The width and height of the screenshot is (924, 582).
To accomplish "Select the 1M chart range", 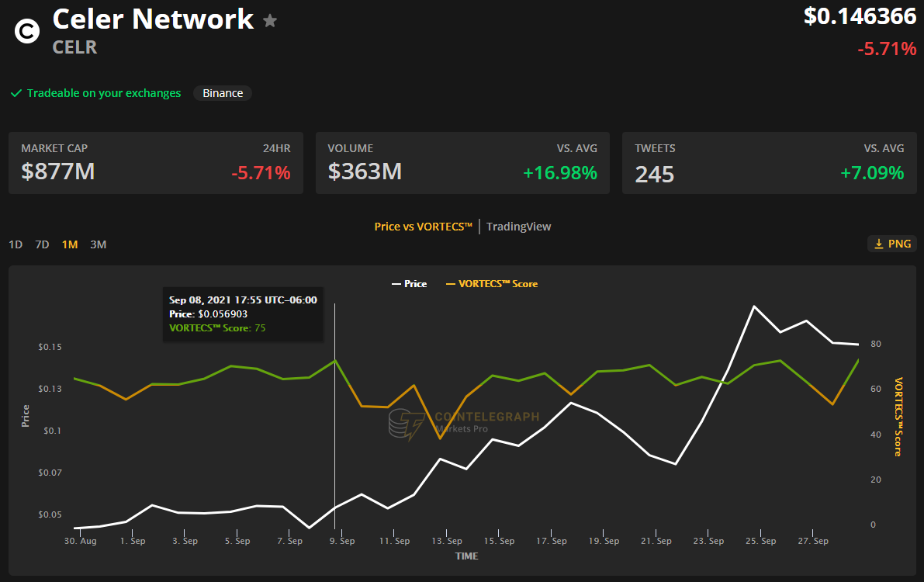I will pyautogui.click(x=70, y=244).
